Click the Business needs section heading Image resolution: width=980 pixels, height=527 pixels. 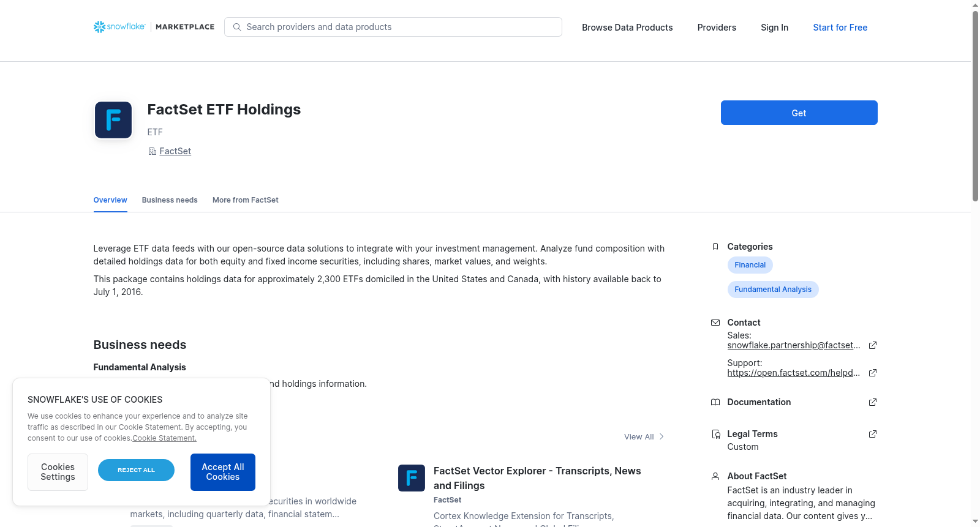pyautogui.click(x=140, y=345)
